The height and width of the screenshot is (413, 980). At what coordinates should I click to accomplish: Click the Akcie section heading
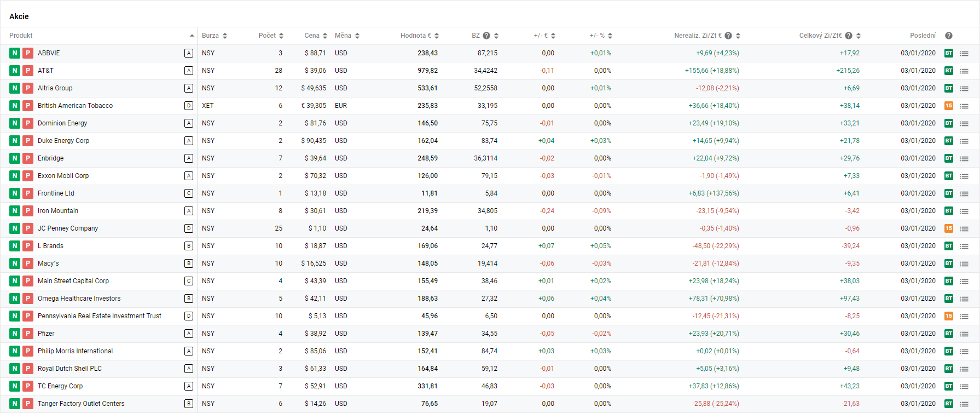tap(19, 16)
